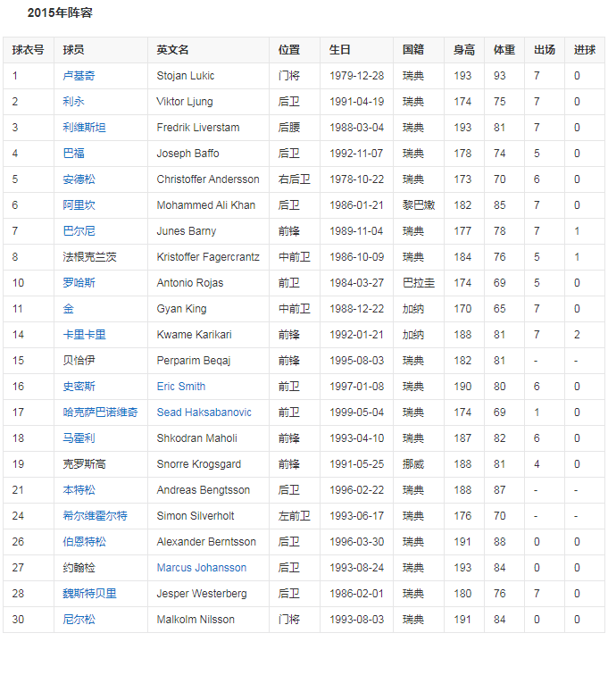The height and width of the screenshot is (700, 608).
Task: Open the 魏斯特贝里 player link
Action: (89, 594)
